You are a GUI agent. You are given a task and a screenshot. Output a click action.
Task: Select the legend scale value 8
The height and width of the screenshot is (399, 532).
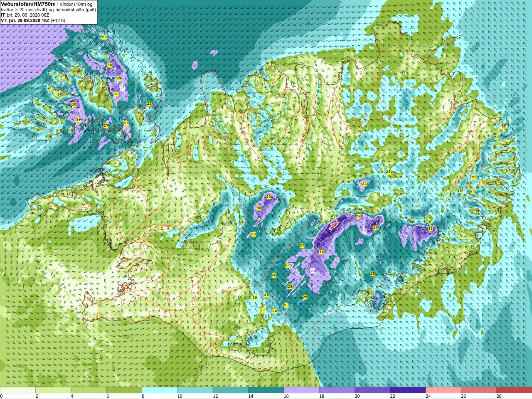[143, 396]
